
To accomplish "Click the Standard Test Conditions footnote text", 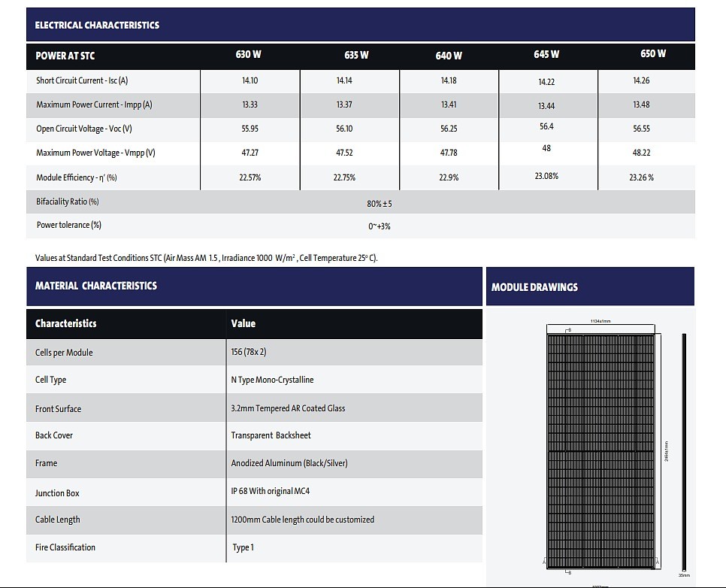I will pyautogui.click(x=207, y=258).
